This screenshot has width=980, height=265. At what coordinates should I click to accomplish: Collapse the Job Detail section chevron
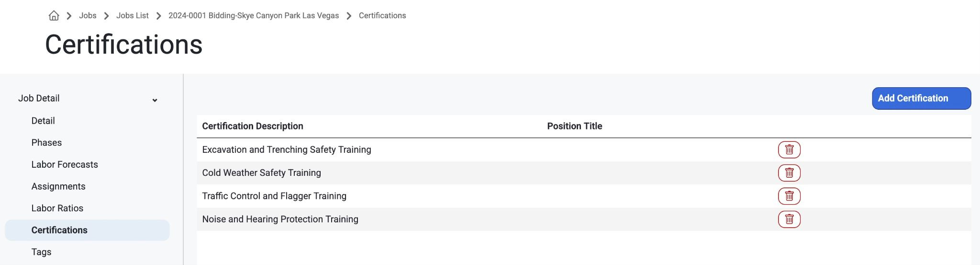pyautogui.click(x=155, y=100)
